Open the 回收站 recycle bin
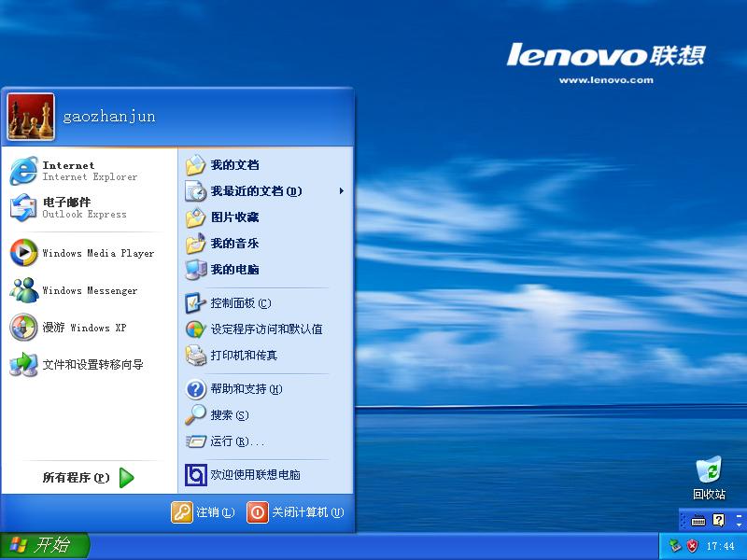 [709, 475]
